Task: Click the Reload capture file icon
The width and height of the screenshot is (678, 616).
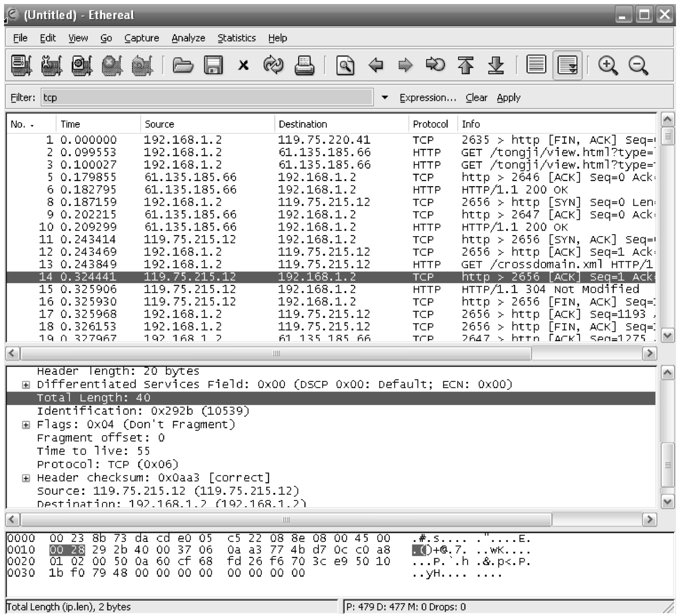Action: (x=273, y=66)
